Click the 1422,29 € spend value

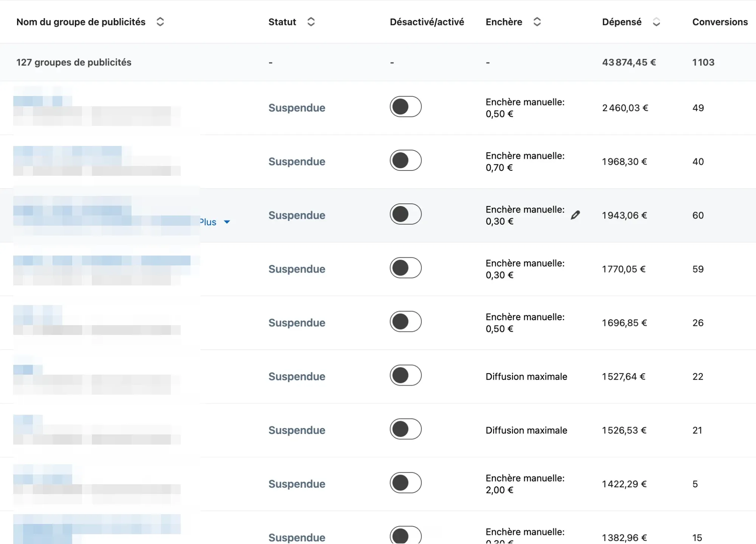pyautogui.click(x=624, y=484)
